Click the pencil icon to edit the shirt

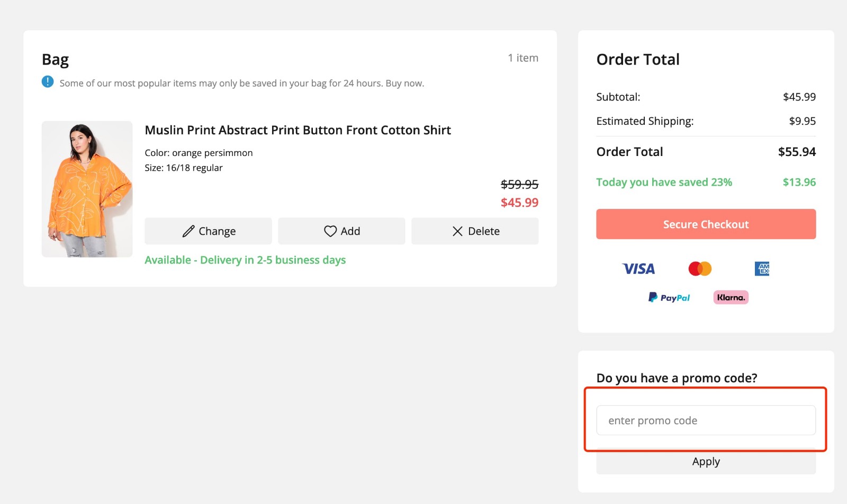(x=189, y=231)
